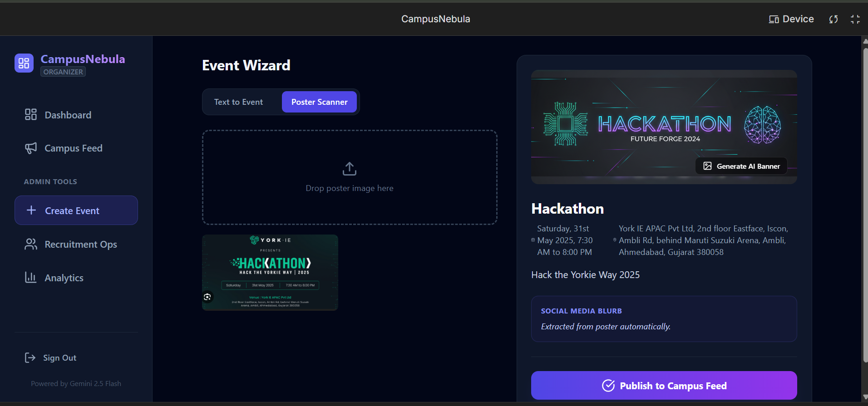Click the Device button in the top bar
The image size is (868, 406).
click(x=791, y=19)
